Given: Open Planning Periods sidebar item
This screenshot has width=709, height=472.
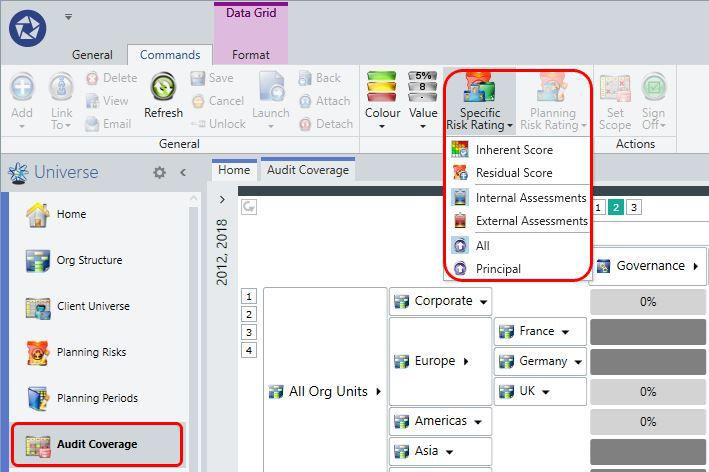Looking at the screenshot, I should (97, 398).
